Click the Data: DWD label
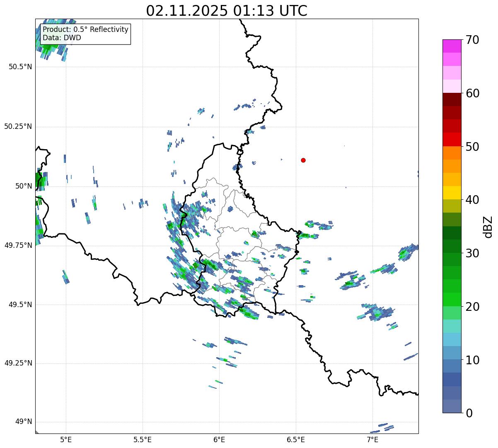The width and height of the screenshot is (498, 448). coord(62,38)
